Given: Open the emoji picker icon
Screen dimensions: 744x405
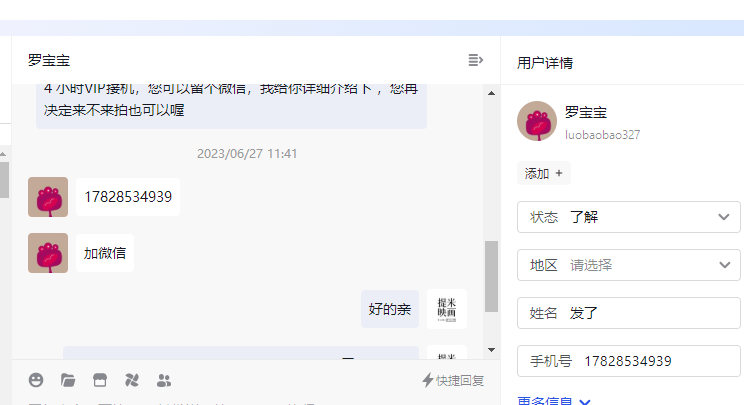Looking at the screenshot, I should [36, 380].
